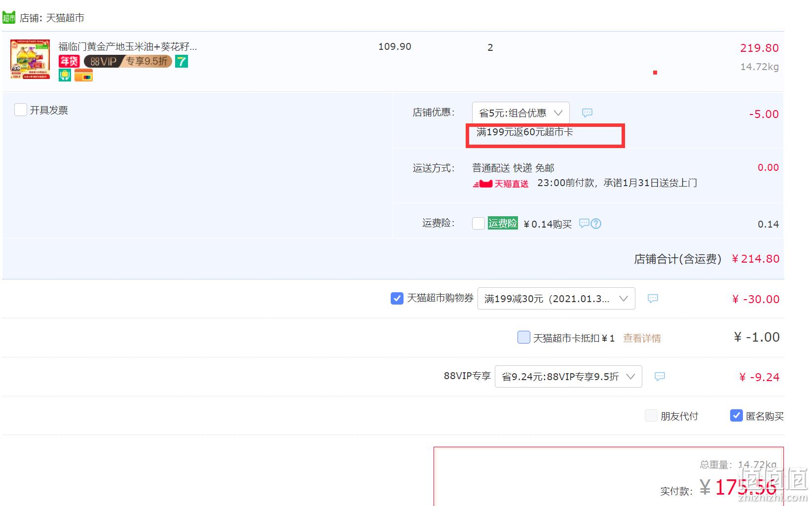
Task: Click the 88VIP discount amount -9.24
Action: (759, 377)
